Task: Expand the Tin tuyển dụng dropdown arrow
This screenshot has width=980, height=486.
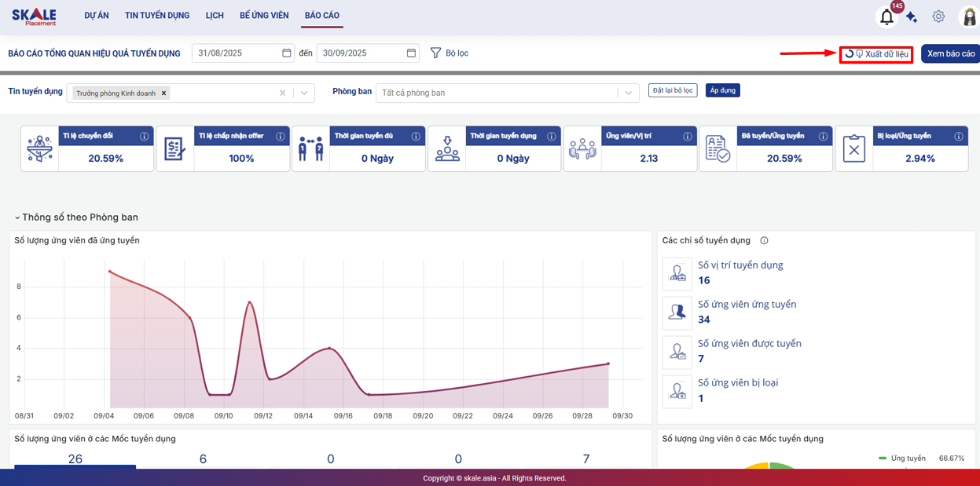Action: click(x=304, y=93)
